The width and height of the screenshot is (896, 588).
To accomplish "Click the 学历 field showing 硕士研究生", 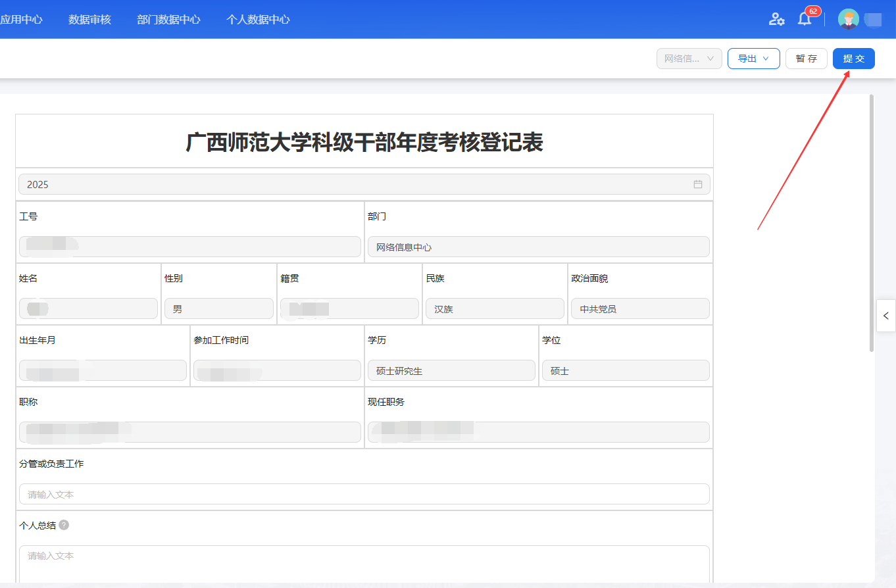I will point(451,370).
